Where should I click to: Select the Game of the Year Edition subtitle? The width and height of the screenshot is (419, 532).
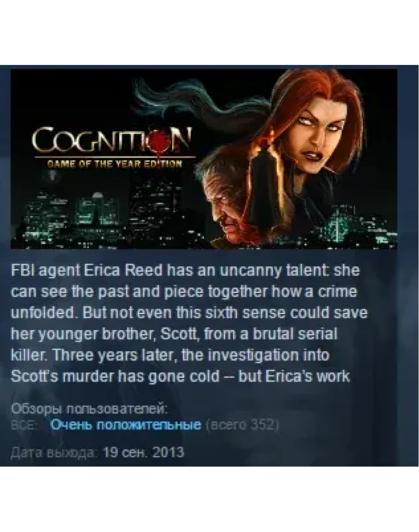tap(114, 164)
